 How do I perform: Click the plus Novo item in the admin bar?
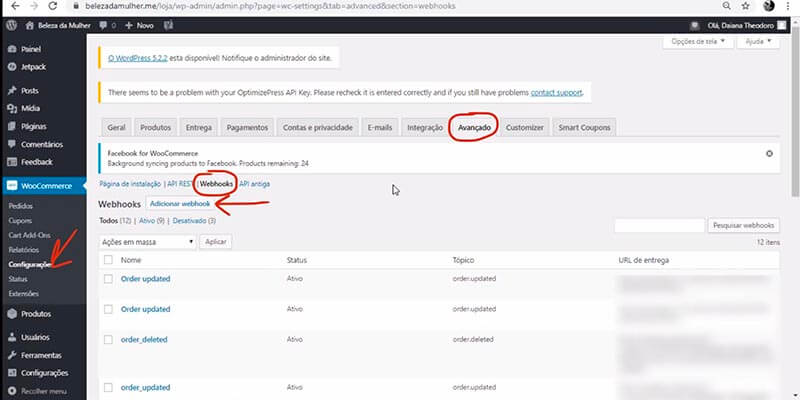[x=139, y=26]
